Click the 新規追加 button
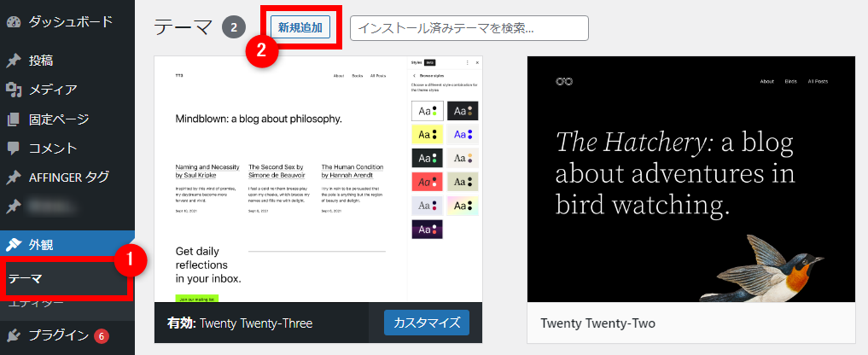This screenshot has width=868, height=355. (x=300, y=27)
